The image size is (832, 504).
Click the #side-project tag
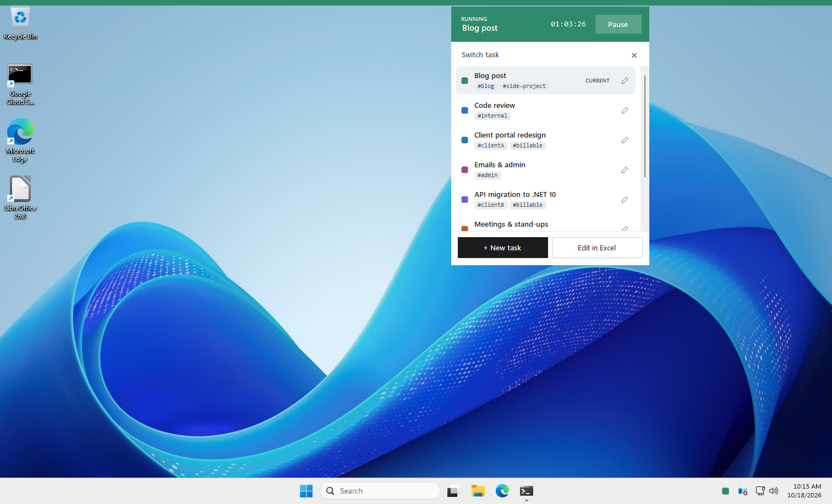(524, 86)
